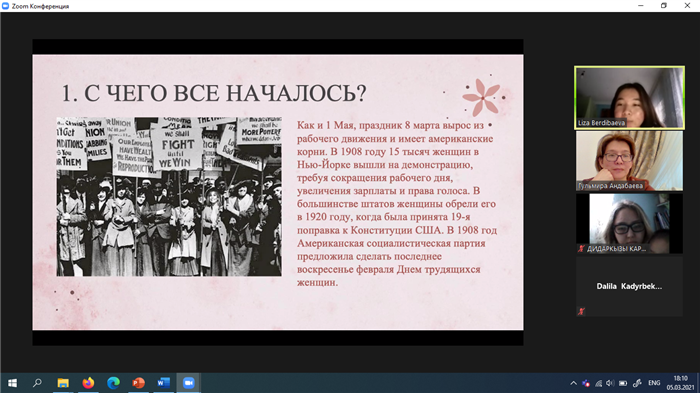Viewport: 700px width, 393px height.
Task: Click the Zoom taskbar icon
Action: coord(188,383)
